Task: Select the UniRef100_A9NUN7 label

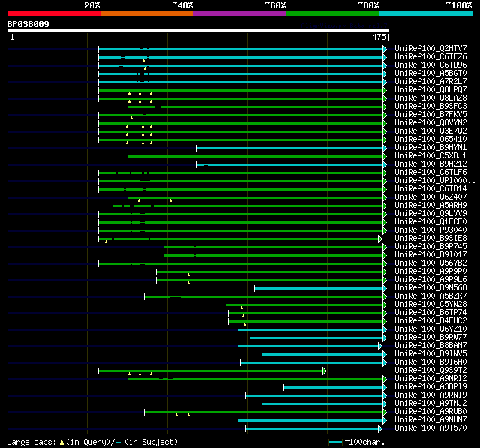Action: coord(430,420)
